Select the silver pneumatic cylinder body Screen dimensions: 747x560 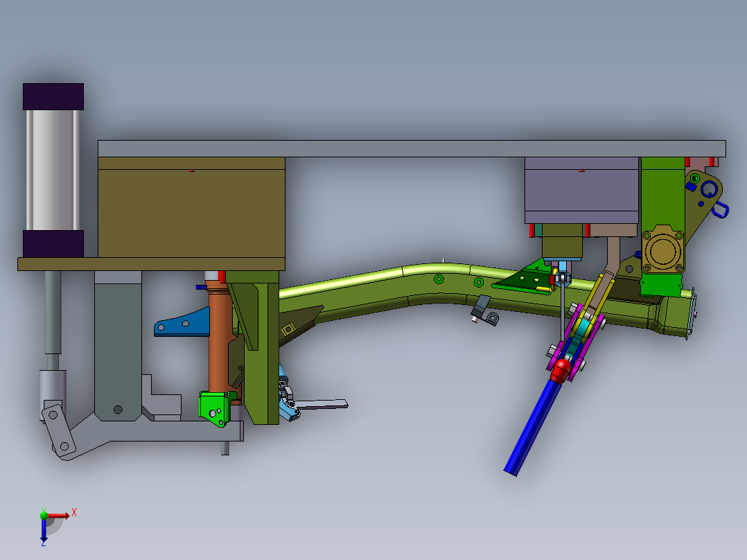coord(53,170)
